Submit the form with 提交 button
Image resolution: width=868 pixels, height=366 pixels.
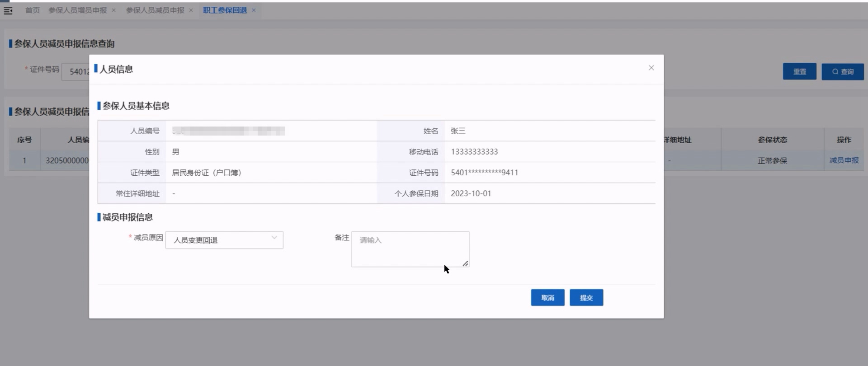pos(586,298)
